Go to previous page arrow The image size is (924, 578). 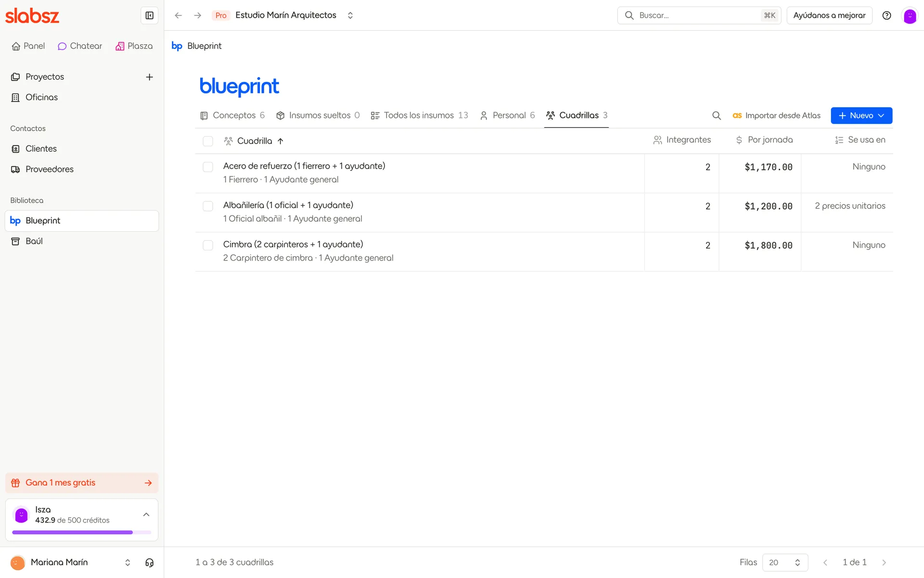coord(825,563)
